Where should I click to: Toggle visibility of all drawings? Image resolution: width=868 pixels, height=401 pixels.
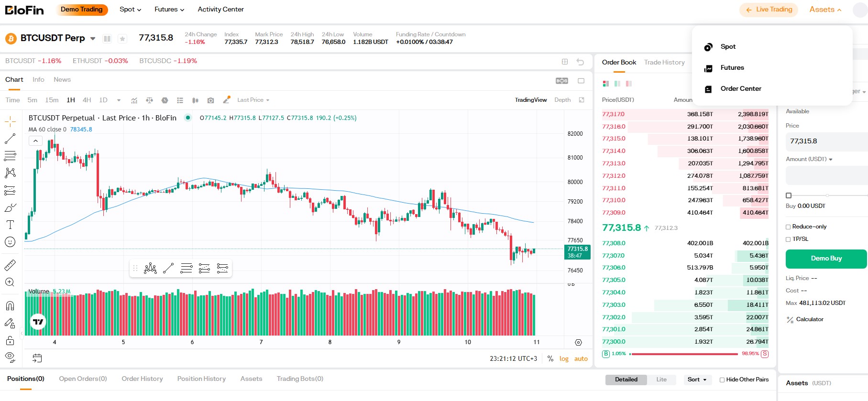pyautogui.click(x=10, y=357)
